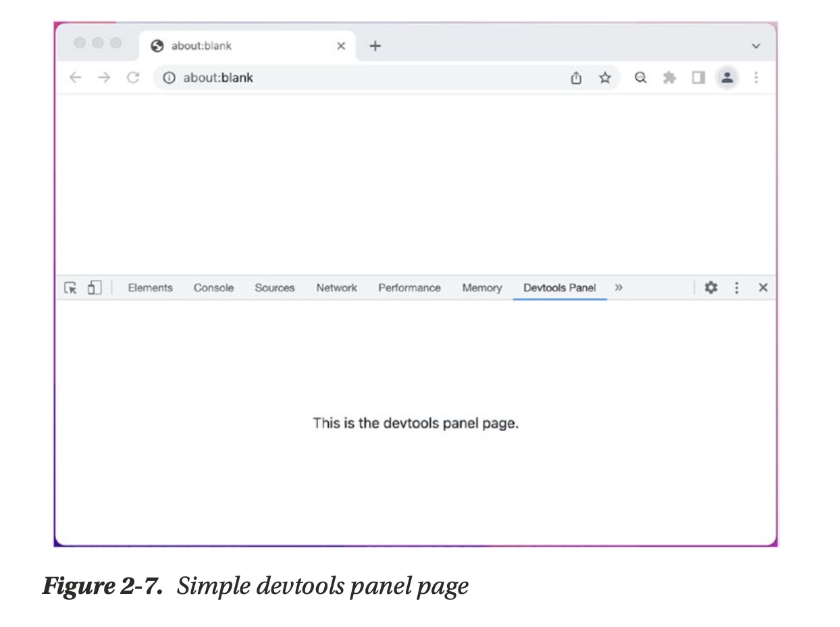Open the Performance tab
This screenshot has width=840, height=627.
[409, 288]
